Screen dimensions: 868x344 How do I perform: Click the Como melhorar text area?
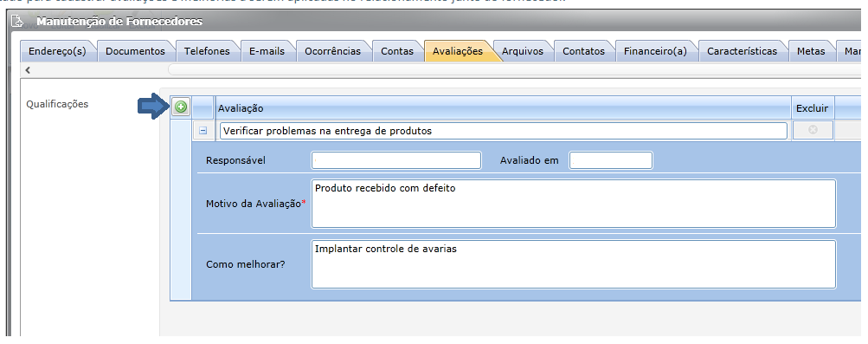[574, 264]
